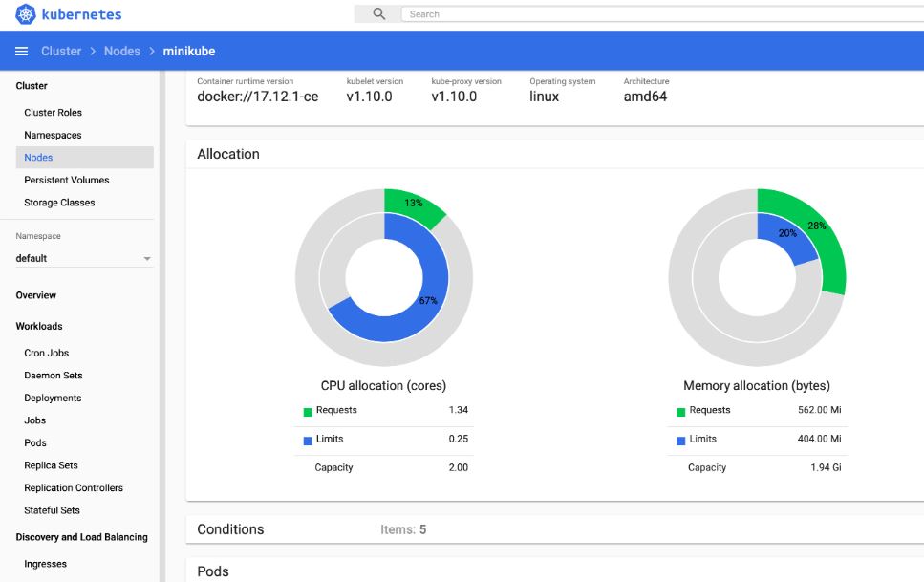The width and height of the screenshot is (924, 582).
Task: Select Nodes in sidebar
Action: 85,158
